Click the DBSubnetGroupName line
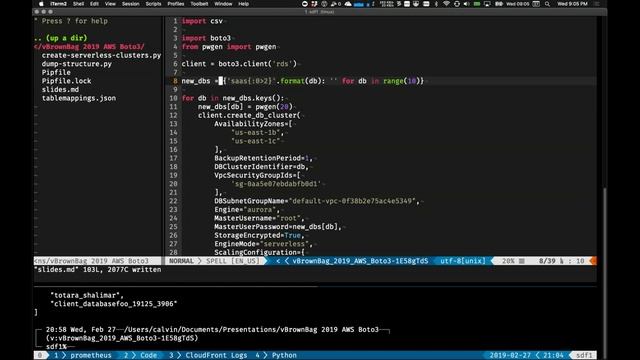 point(317,201)
